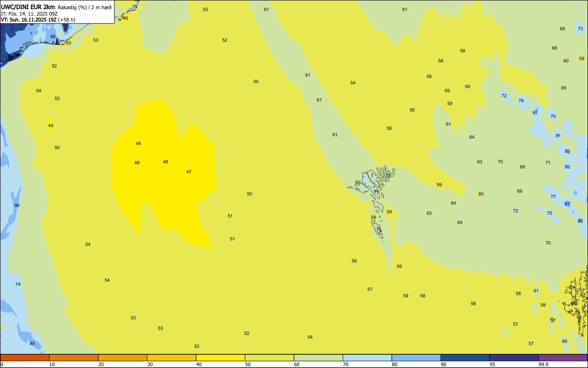Image resolution: width=588 pixels, height=368 pixels.
Task: Click the 70–80 light blue legend swatch
Action: point(367,357)
